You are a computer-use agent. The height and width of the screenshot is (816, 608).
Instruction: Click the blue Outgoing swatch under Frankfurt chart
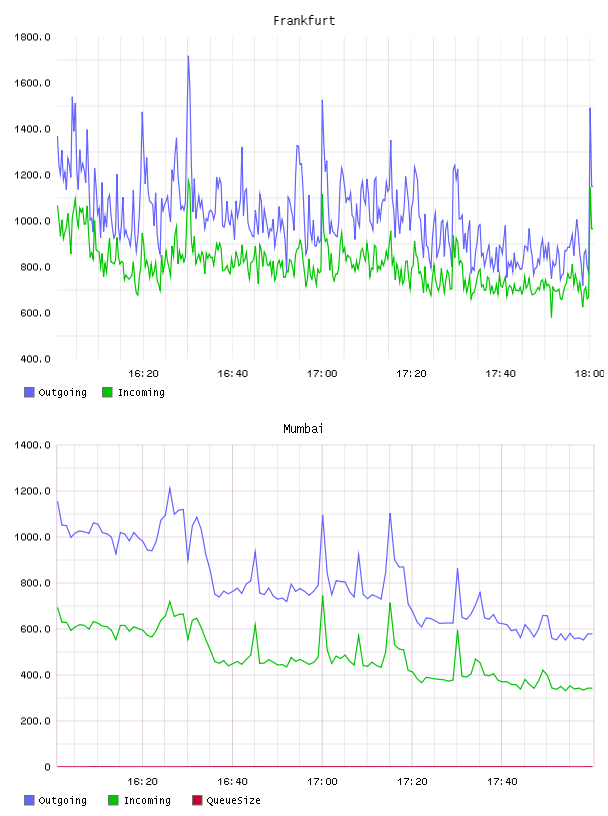pos(29,392)
